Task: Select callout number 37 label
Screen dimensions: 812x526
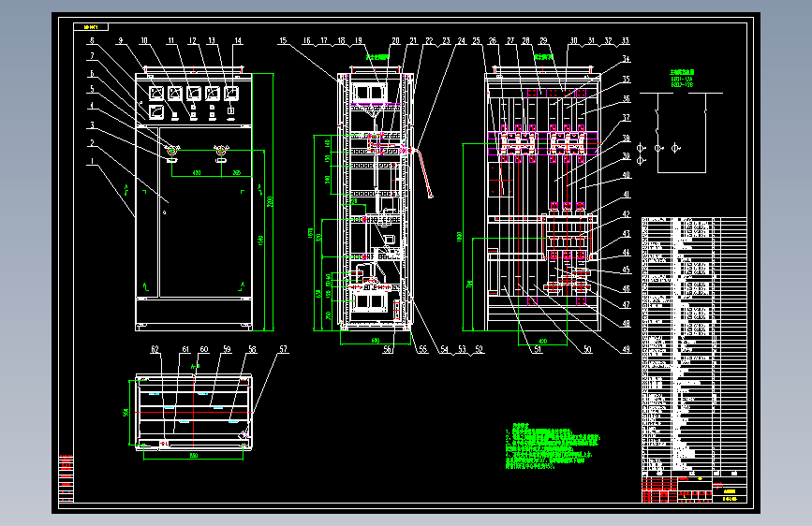Action: [626, 118]
